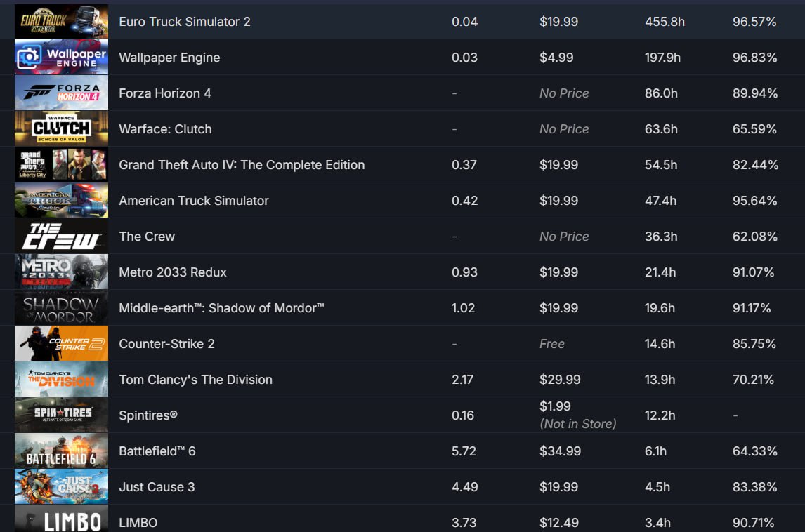Click the Not in Store price note

(578, 424)
